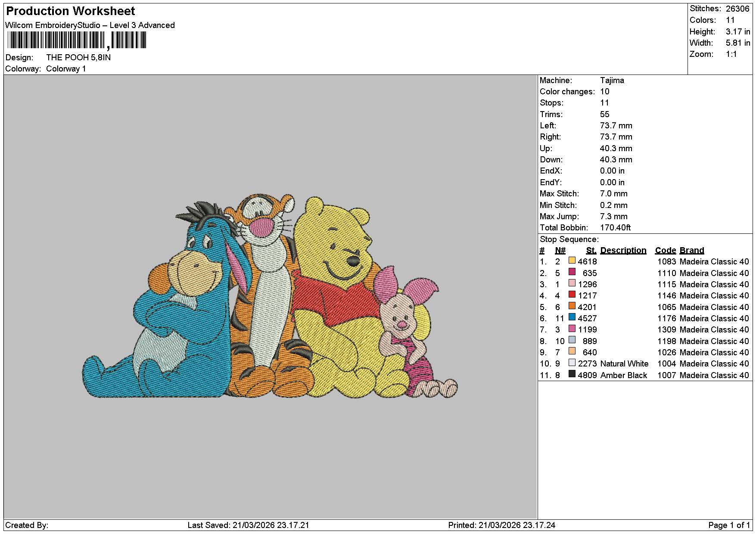Select the Max Stitch value '7.0 mm'
Screen dimensions: 756x534
coord(614,194)
